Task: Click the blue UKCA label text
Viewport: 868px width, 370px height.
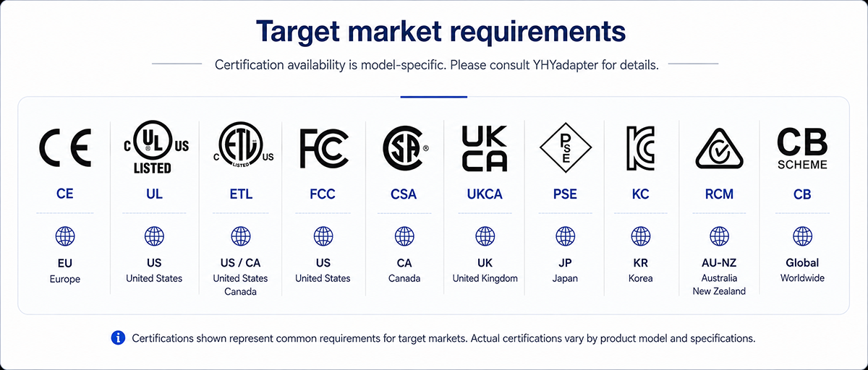Action: [485, 194]
